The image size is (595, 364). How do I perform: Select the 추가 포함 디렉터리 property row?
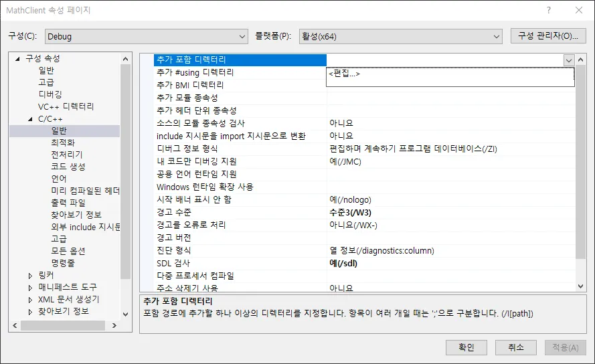(240, 60)
